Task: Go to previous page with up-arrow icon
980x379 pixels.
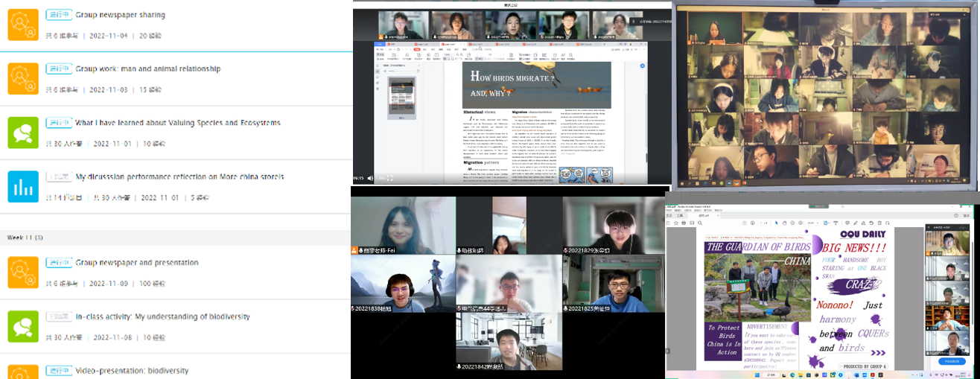Action: [745, 223]
